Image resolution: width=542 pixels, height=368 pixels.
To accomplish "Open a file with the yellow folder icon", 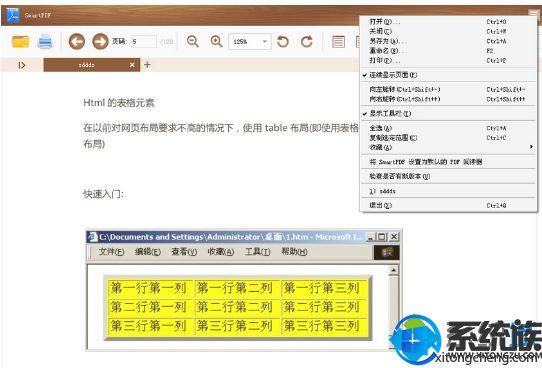I will click(x=20, y=41).
